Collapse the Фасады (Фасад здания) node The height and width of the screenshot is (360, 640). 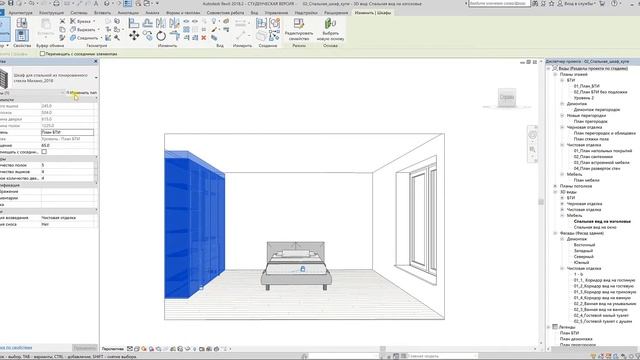click(x=555, y=233)
